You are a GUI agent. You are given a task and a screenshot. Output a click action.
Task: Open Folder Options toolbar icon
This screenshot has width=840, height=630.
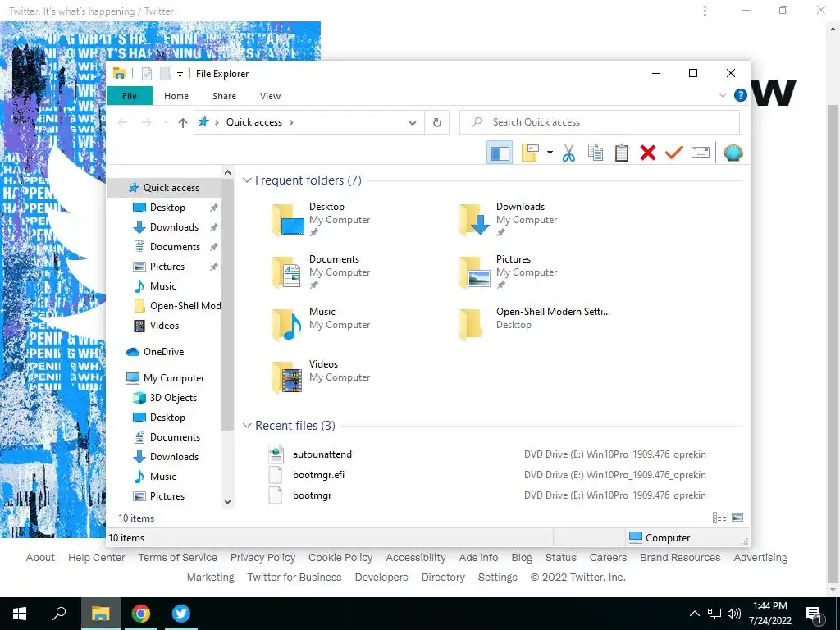coord(530,153)
